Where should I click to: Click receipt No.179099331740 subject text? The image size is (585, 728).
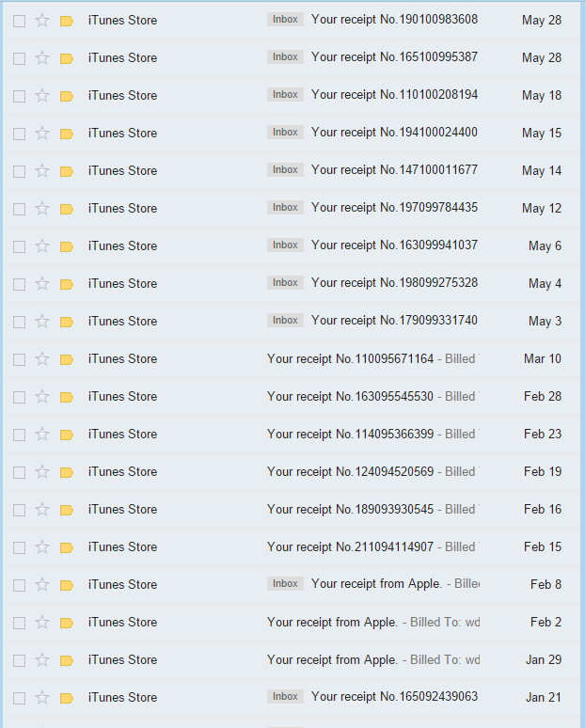click(394, 321)
